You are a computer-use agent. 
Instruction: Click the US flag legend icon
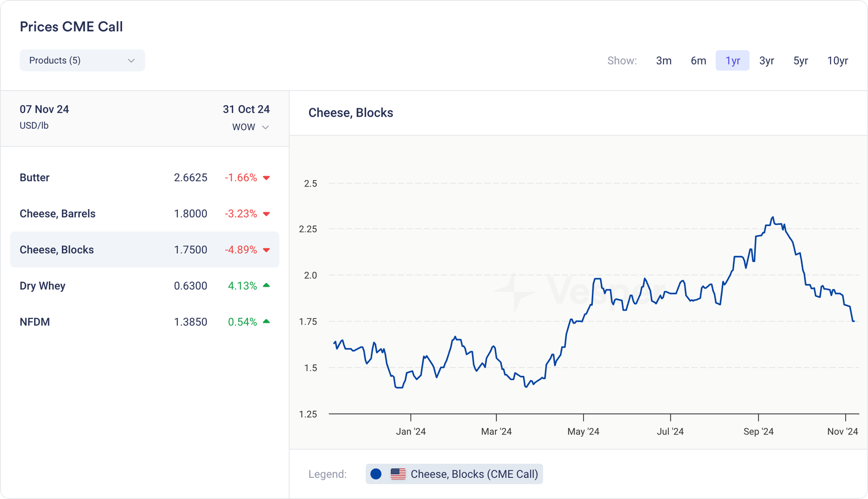398,474
